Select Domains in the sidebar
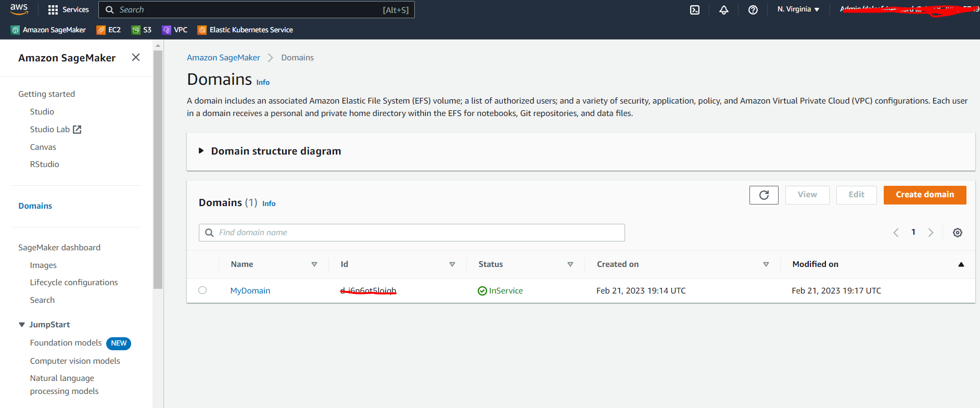Viewport: 980px width, 408px height. [35, 206]
